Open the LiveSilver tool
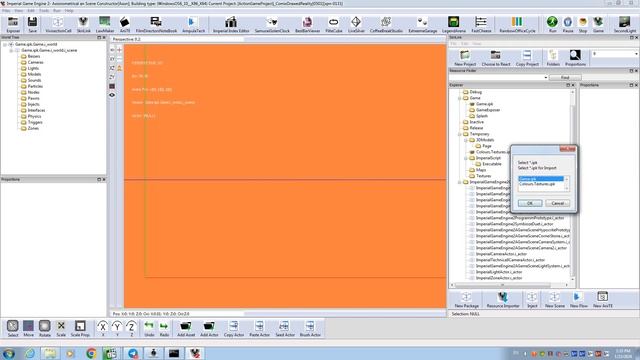The width and height of the screenshot is (640, 360). (356, 24)
